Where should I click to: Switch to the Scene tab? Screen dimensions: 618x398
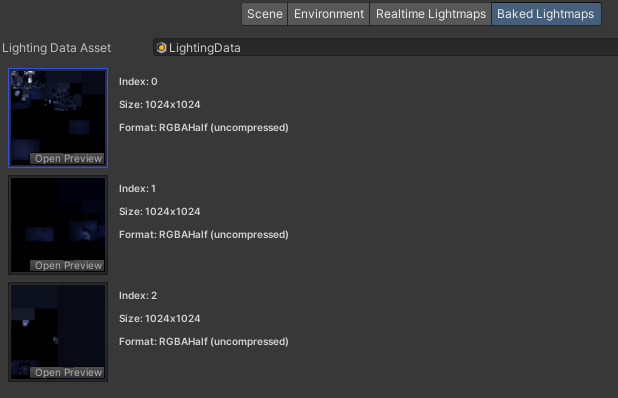tap(264, 14)
